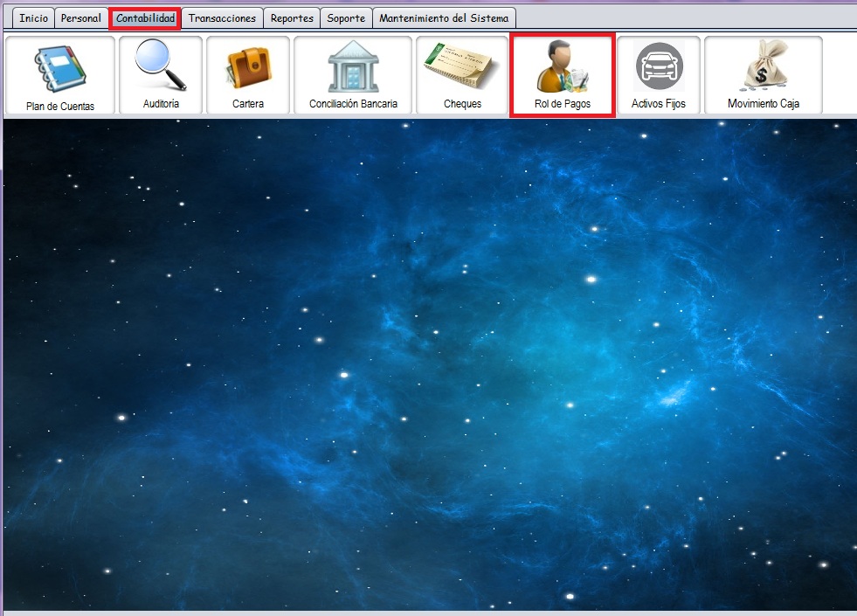Click the Movimiento Caja money bag icon
This screenshot has height=616, width=857.
763,66
